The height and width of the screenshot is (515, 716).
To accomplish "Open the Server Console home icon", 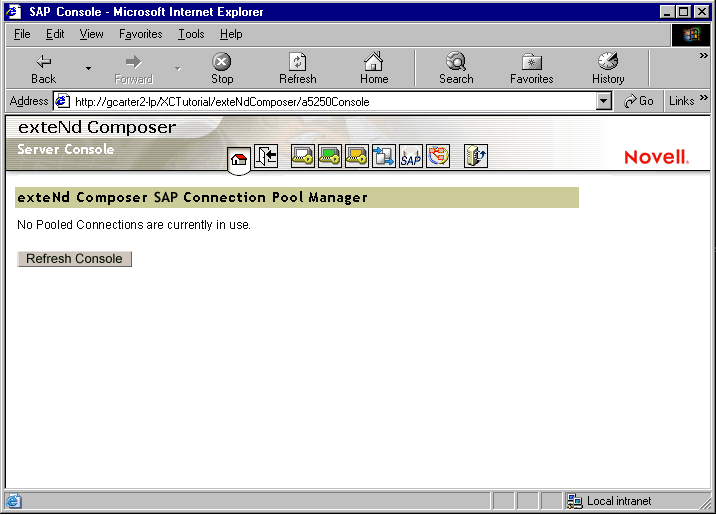I will [x=239, y=159].
